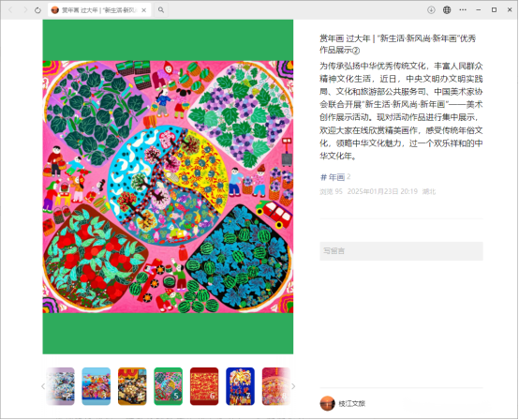Click the main fruit harvest painting

click(x=168, y=187)
